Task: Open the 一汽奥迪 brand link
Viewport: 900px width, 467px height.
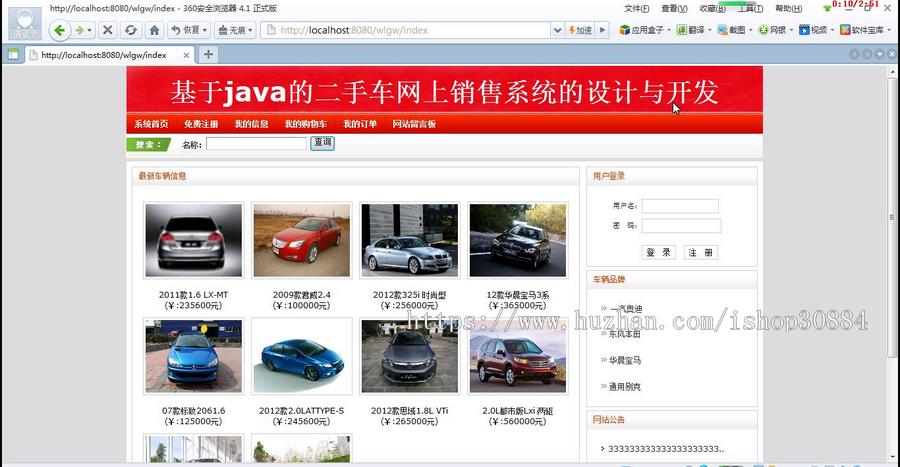Action: pyautogui.click(x=626, y=309)
